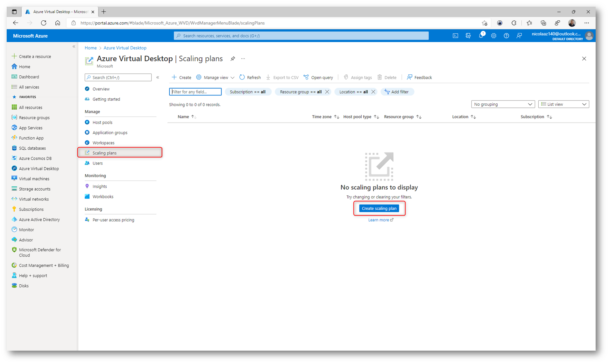Open Resource groups favorite
609x364 pixels.
tap(34, 117)
